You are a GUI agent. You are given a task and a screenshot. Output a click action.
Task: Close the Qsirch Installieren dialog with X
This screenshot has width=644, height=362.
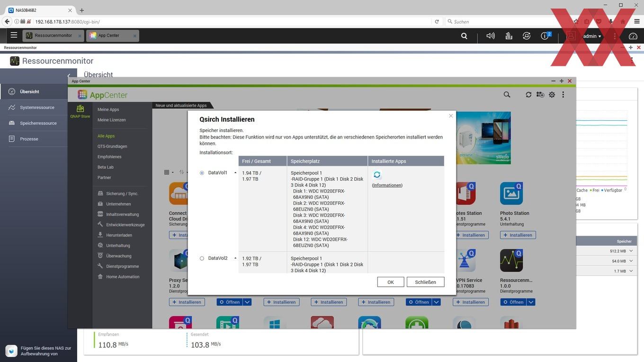pos(451,116)
